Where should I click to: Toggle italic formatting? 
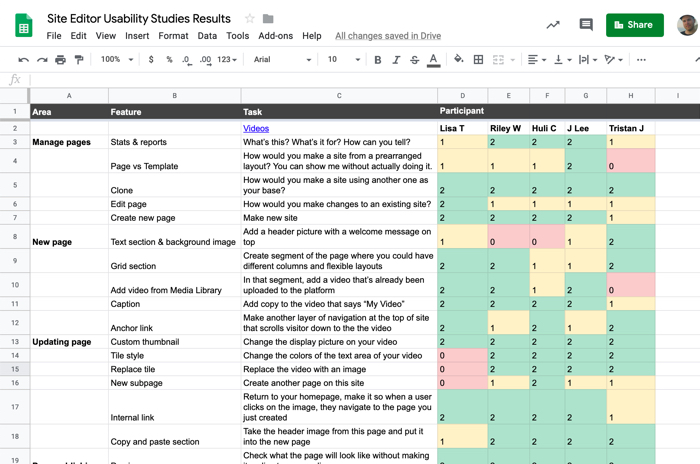(x=396, y=60)
